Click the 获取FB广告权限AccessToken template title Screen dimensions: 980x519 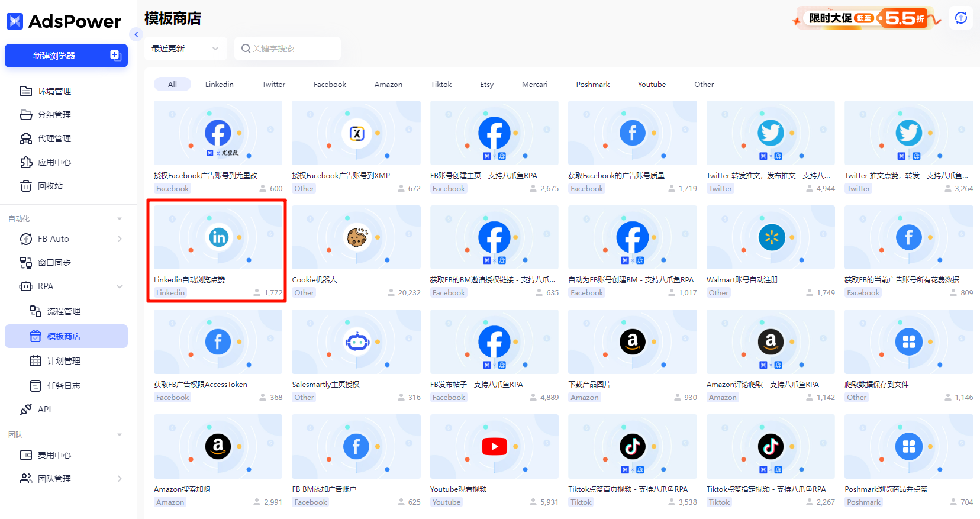point(201,385)
